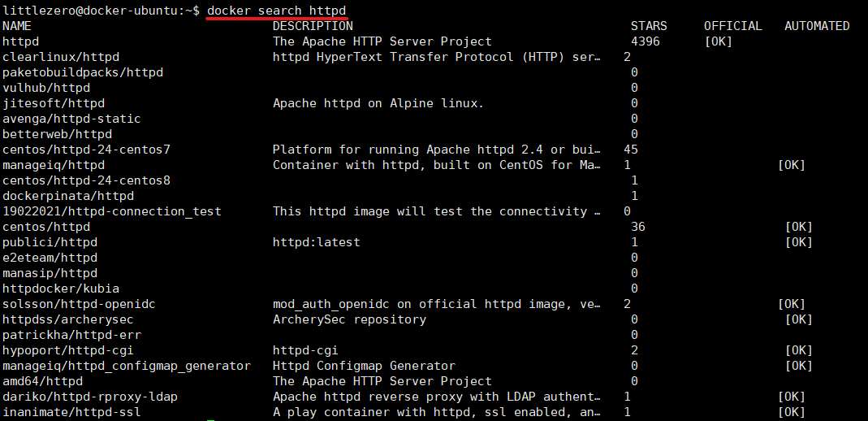Screen dimensions: 868x421
Task: Select 'solsson/httpd-openidc' image name
Action: tap(79, 304)
